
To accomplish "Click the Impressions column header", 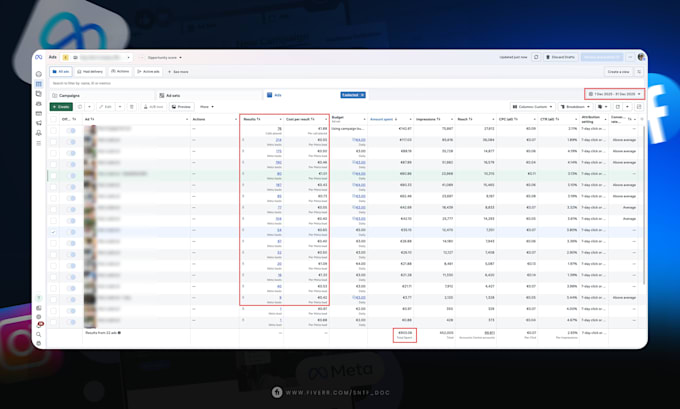I will 434,119.
